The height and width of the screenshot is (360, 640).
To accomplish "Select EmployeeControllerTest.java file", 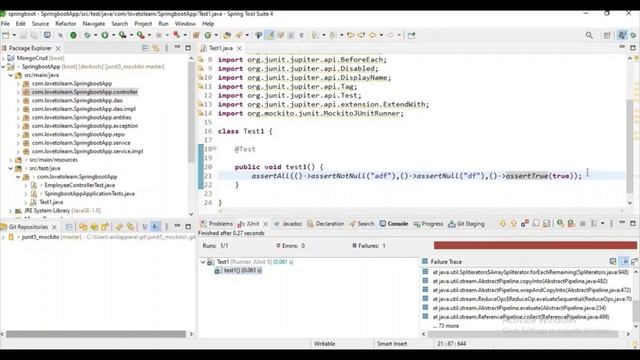I will (80, 185).
